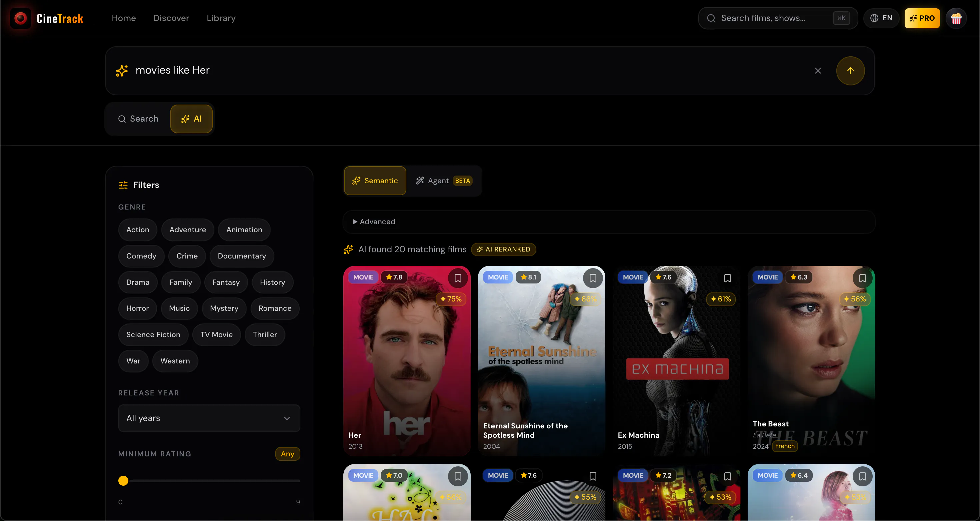Toggle the Action genre filter
980x521 pixels.
pos(138,230)
